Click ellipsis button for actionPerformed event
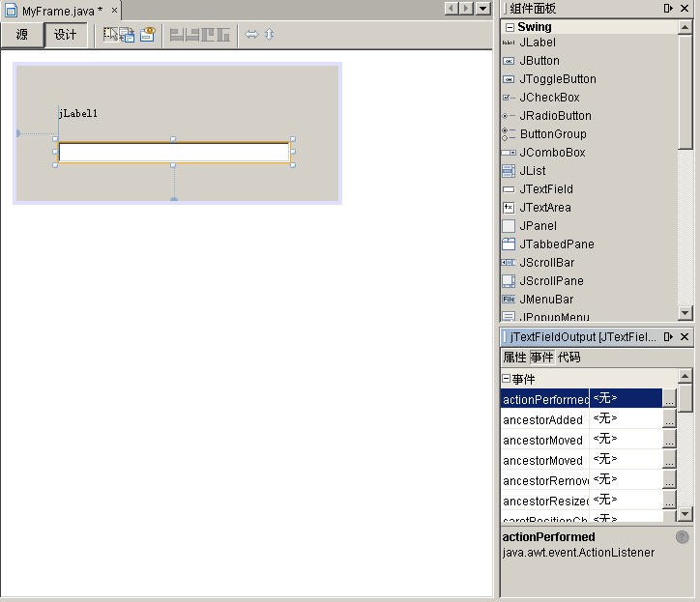This screenshot has height=602, width=700. pyautogui.click(x=669, y=399)
